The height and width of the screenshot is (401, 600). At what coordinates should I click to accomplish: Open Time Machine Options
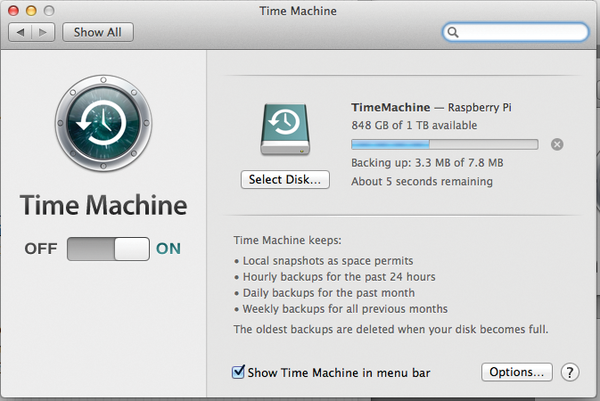click(517, 372)
